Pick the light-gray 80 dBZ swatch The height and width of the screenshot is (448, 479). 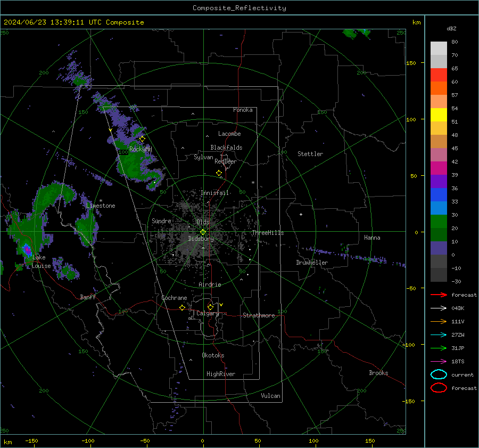(x=439, y=48)
